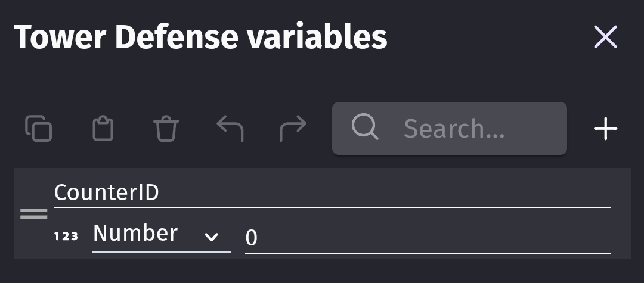Edit the CounterID variable name field
644x283 pixels.
tap(332, 194)
